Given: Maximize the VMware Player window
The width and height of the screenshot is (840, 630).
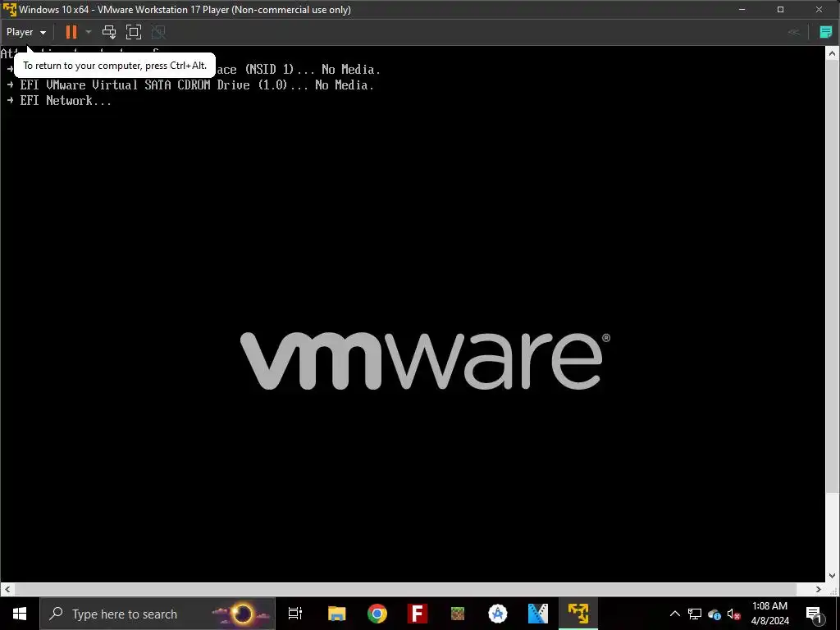Looking at the screenshot, I should click(781, 10).
